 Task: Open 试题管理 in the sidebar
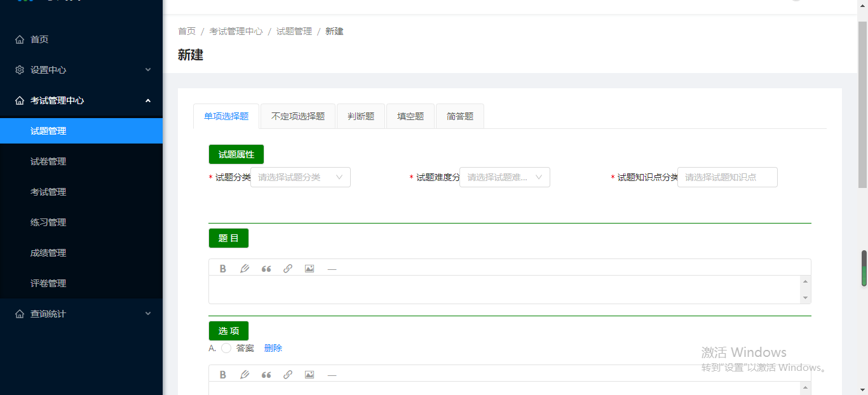(x=81, y=131)
